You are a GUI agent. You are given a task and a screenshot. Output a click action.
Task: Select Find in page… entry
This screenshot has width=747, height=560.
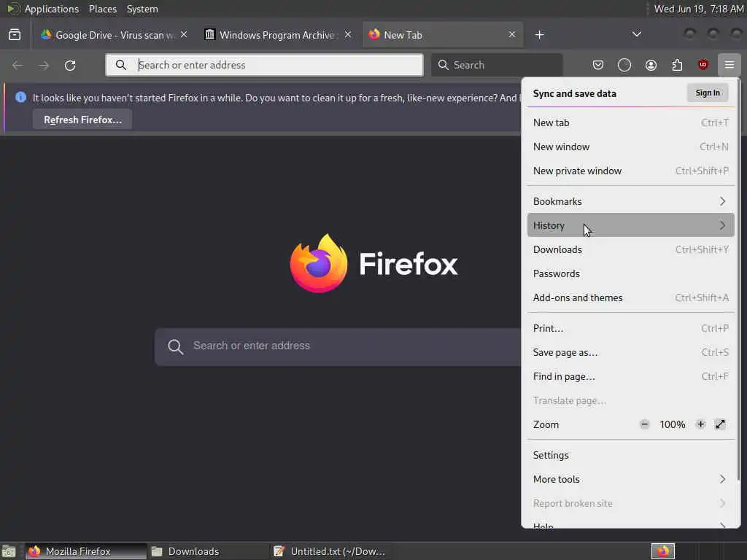point(631,376)
